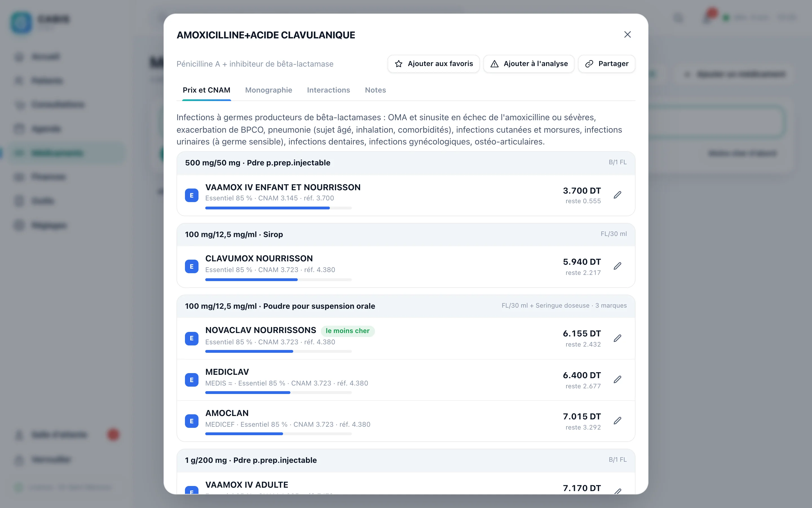The width and height of the screenshot is (812, 508).
Task: Close the drug details dialog
Action: pos(627,35)
